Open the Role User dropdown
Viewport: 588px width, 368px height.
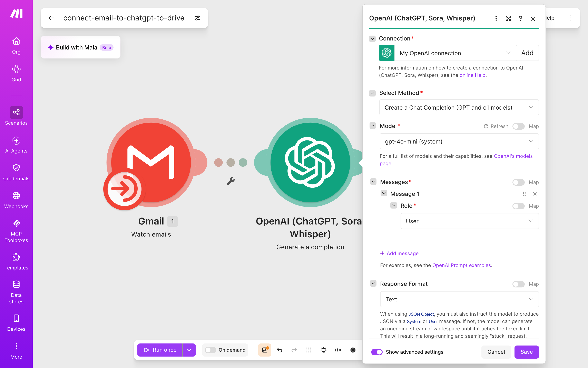[x=469, y=221]
